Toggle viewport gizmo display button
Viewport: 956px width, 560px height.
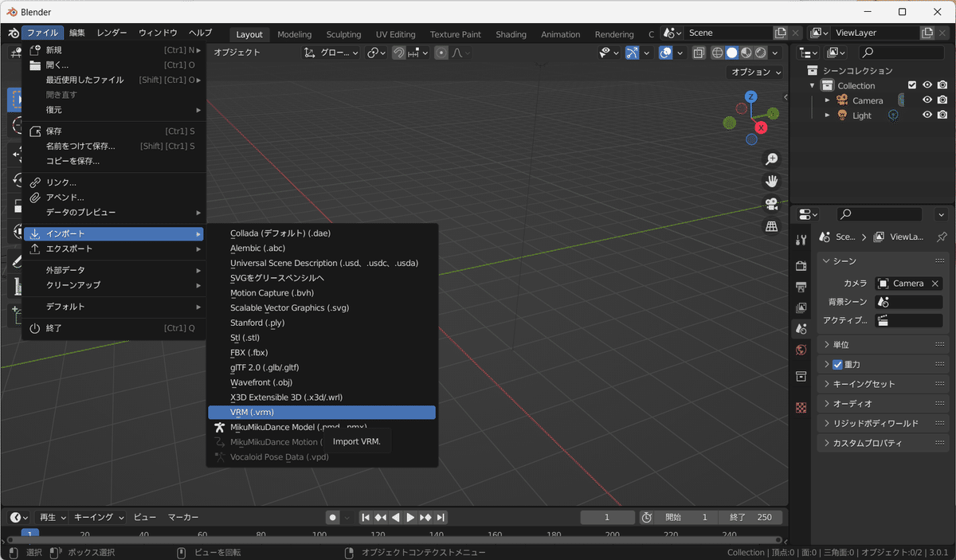coord(632,53)
